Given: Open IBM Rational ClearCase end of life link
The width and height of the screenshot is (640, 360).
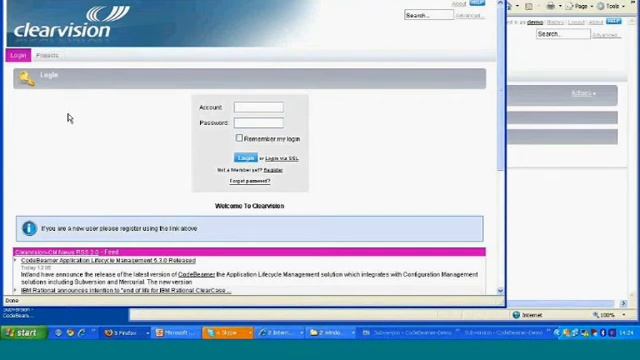Looking at the screenshot, I should pos(126,290).
